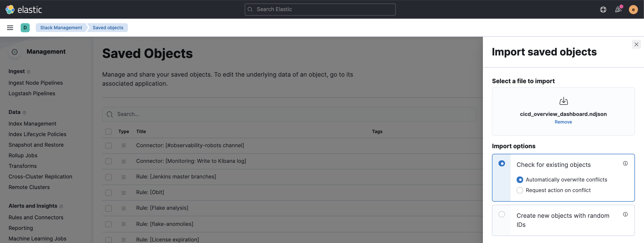Click the file upload icon in import panel
Image resolution: width=644 pixels, height=243 pixels.
pyautogui.click(x=563, y=101)
